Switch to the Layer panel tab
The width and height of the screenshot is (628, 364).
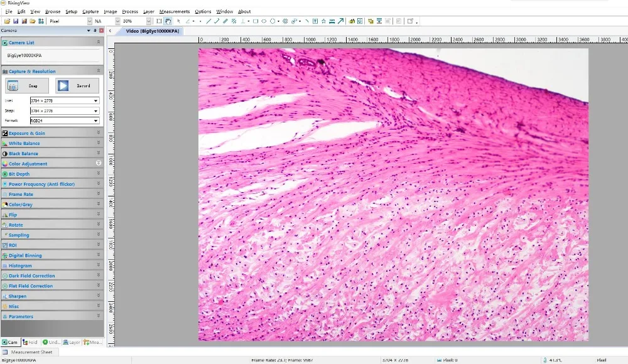tap(72, 343)
